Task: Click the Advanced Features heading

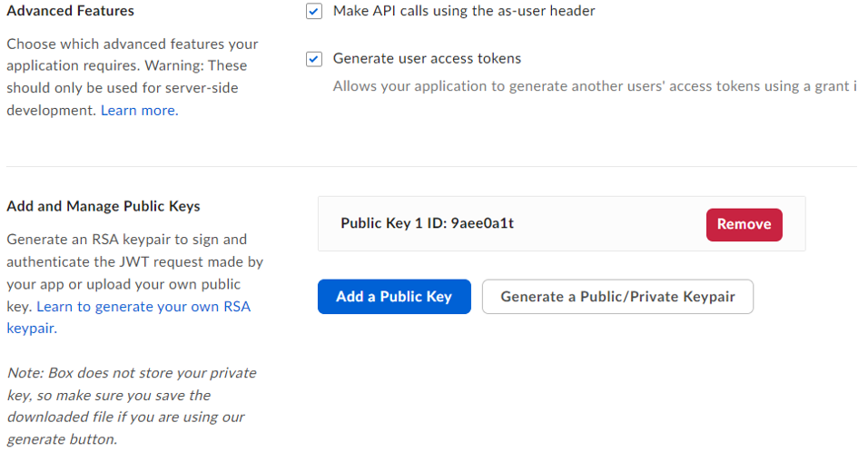Action: click(70, 12)
